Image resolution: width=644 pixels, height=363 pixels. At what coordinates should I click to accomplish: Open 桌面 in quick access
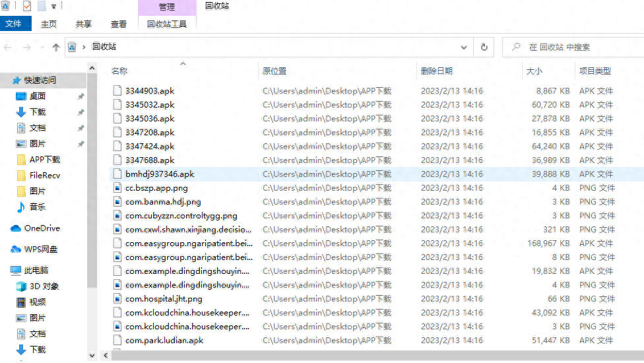click(x=38, y=96)
